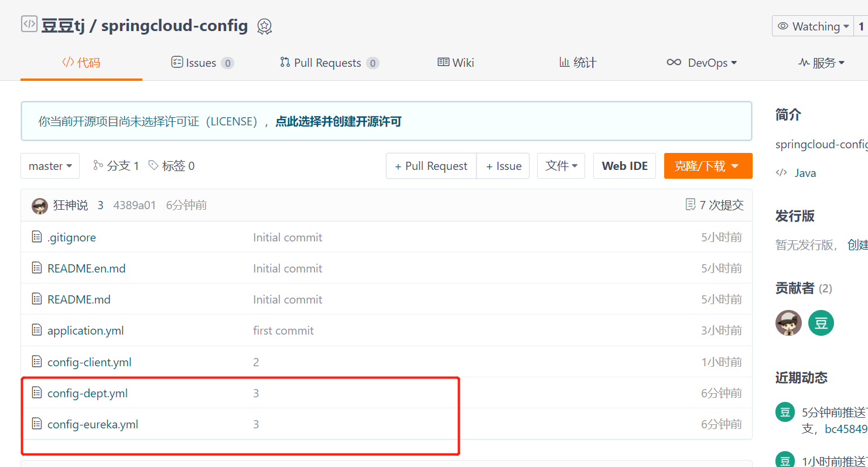This screenshot has height=467, width=868.
Task: Open the Pull Requests tab
Action: point(330,63)
